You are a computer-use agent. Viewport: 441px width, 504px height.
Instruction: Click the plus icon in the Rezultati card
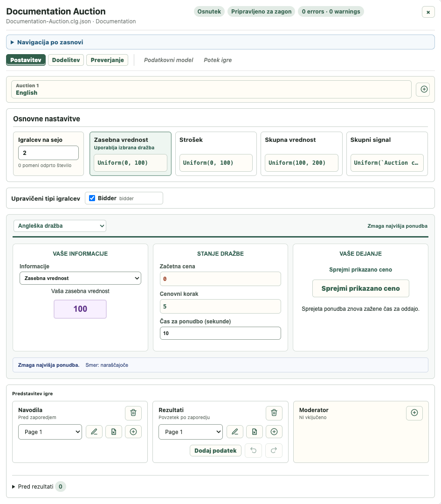coord(274,432)
